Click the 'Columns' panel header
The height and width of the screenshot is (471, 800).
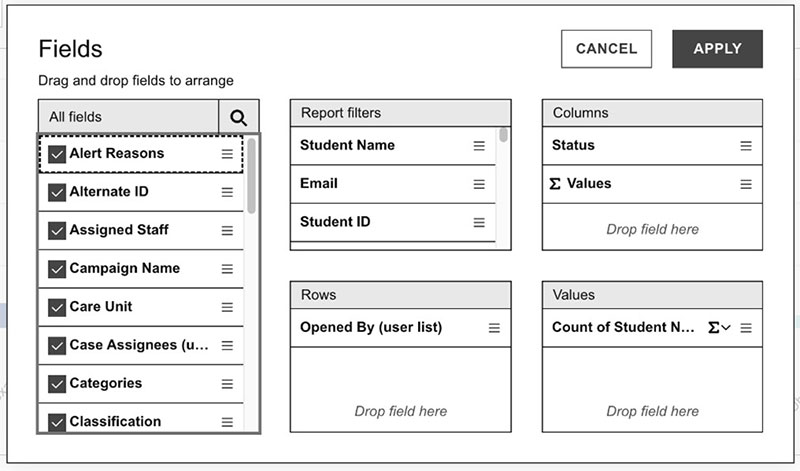[652, 113]
